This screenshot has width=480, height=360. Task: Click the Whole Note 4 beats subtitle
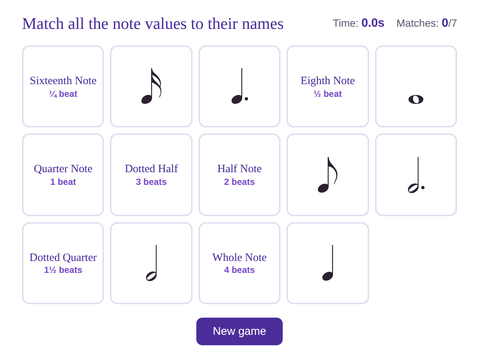239,270
